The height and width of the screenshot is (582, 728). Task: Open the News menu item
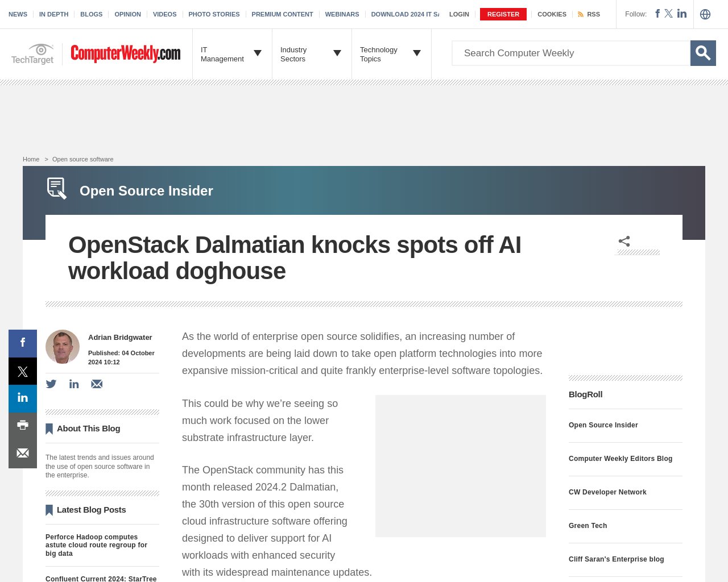pos(18,14)
